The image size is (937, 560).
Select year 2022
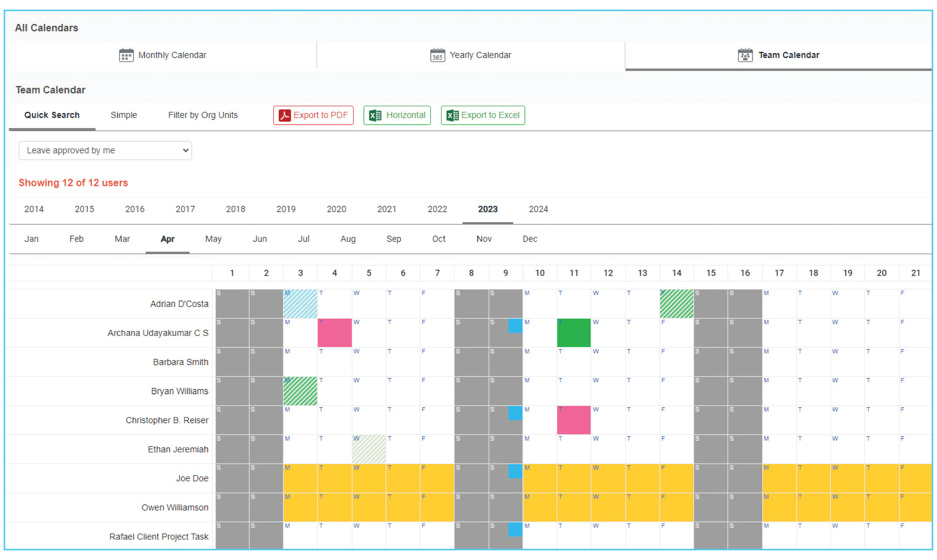(437, 209)
